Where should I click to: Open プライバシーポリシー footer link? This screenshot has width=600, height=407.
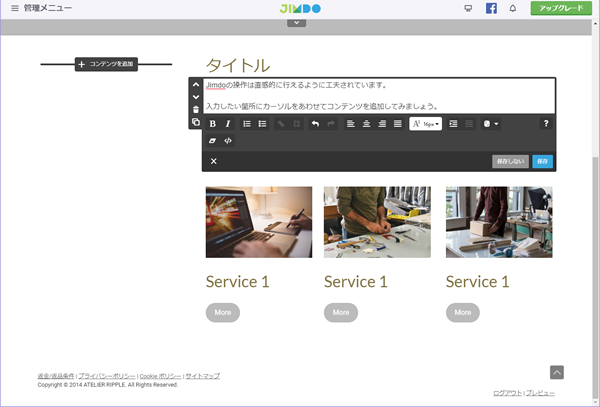[x=107, y=376]
